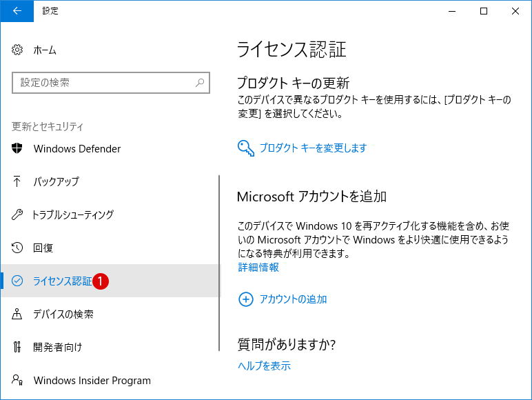Screen dimensions: 532x400
Task: Select 開発者向け in the sidebar
Action: 58,347
